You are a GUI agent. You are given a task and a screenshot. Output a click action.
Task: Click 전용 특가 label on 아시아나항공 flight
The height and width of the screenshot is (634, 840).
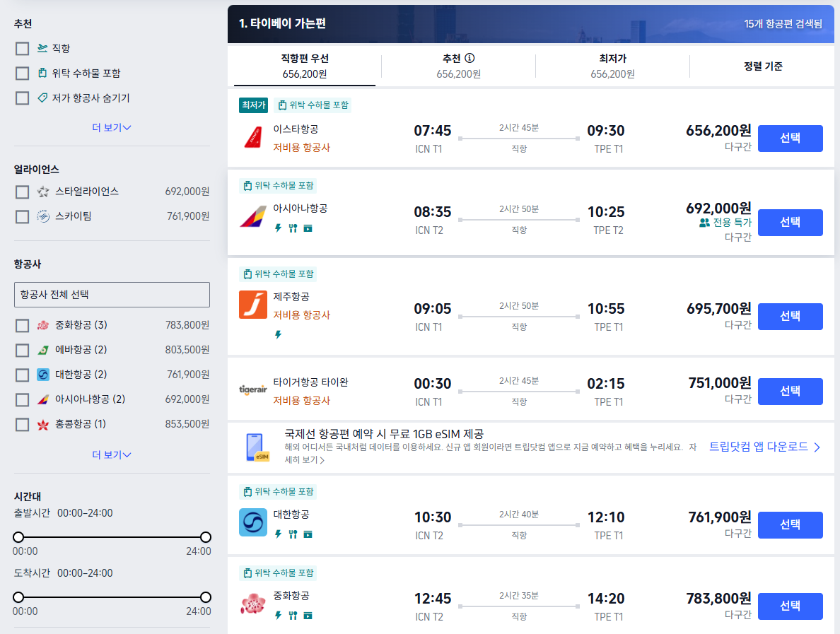732,222
